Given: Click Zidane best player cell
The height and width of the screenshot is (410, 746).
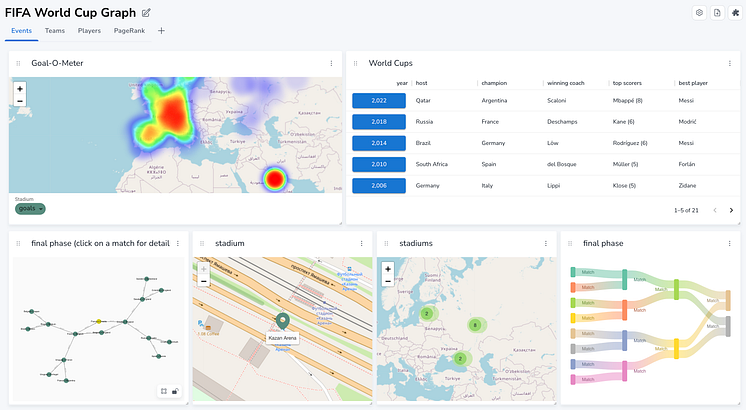Looking at the screenshot, I should tap(687, 185).
